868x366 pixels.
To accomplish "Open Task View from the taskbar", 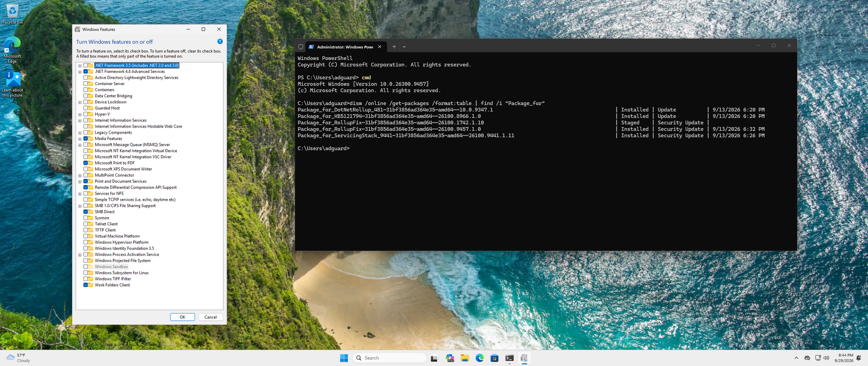I will [x=434, y=358].
